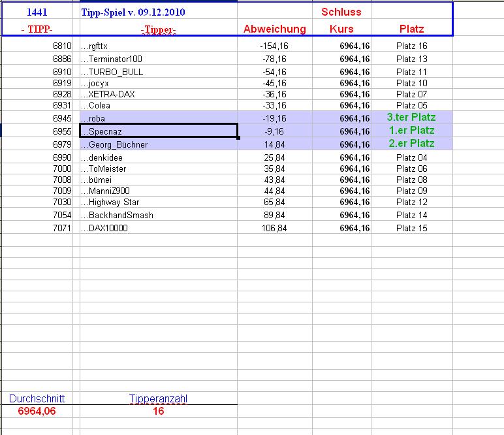
Task: Select tip value 7000
Action: pyautogui.click(x=63, y=169)
